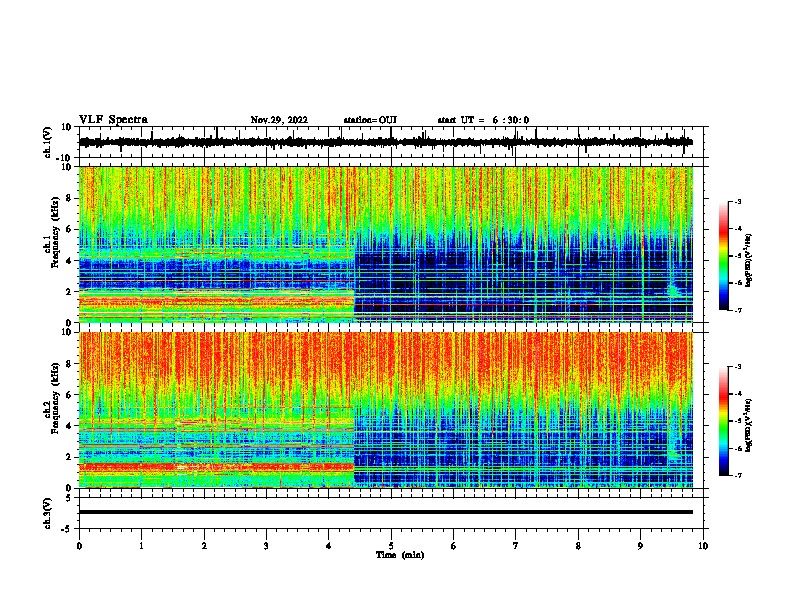Click the '-7' tick on ch.2 colorbar

coord(738,475)
